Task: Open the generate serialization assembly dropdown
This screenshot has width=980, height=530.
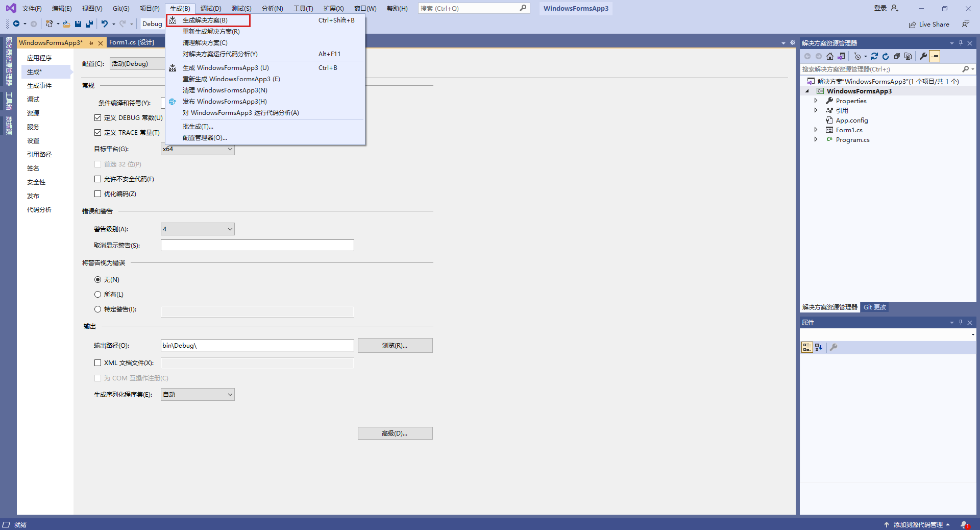Action: pyautogui.click(x=198, y=395)
